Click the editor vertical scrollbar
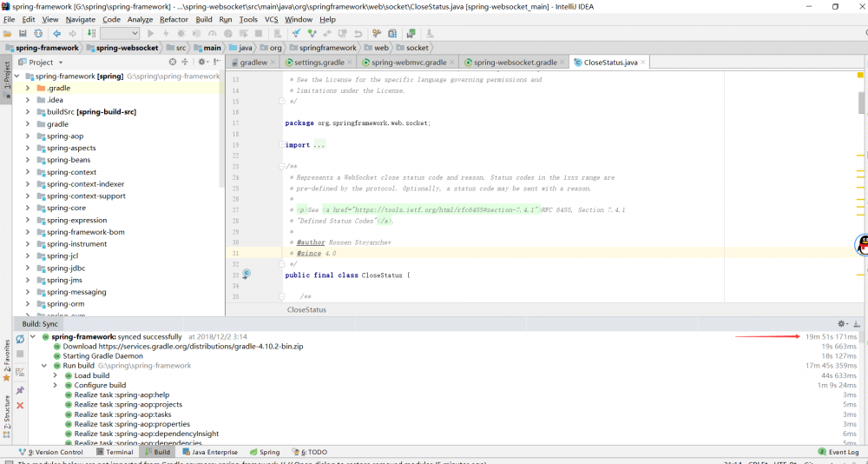 click(x=862, y=104)
